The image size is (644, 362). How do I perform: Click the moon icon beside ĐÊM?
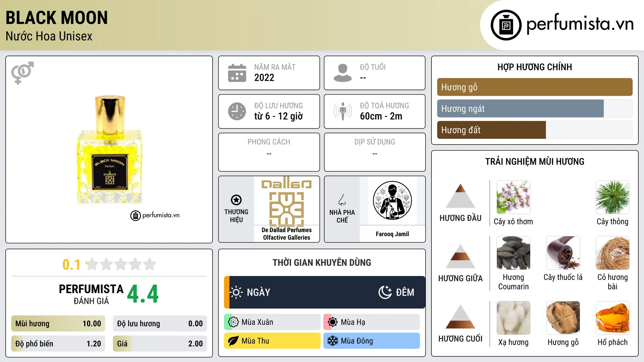click(x=385, y=292)
